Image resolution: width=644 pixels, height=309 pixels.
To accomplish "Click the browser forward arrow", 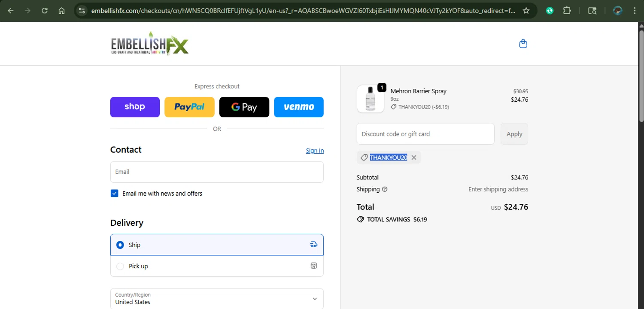I will [x=27, y=11].
